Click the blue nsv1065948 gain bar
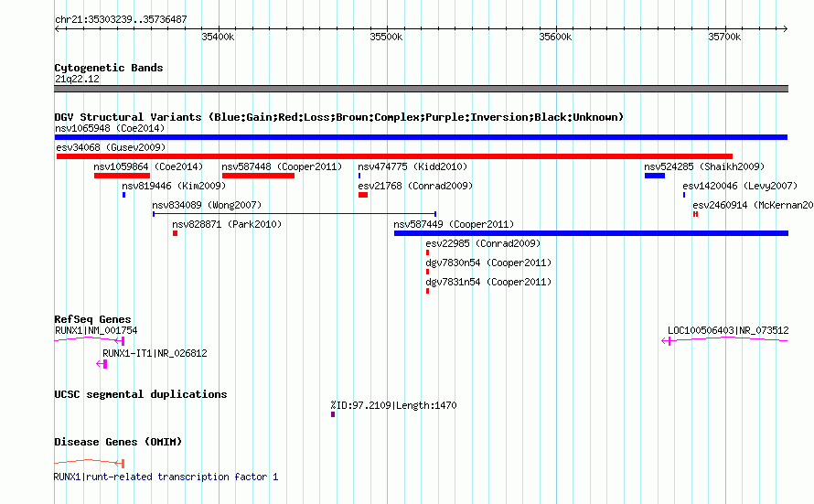The width and height of the screenshot is (814, 504). [x=421, y=137]
